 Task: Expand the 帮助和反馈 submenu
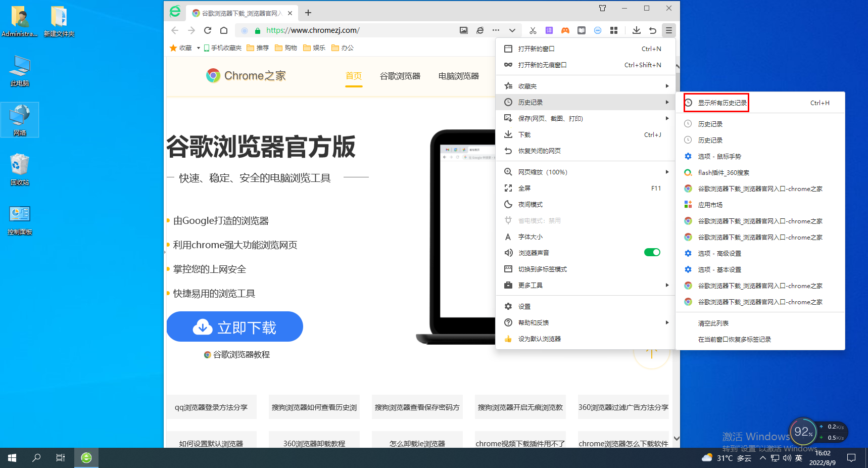(586, 323)
